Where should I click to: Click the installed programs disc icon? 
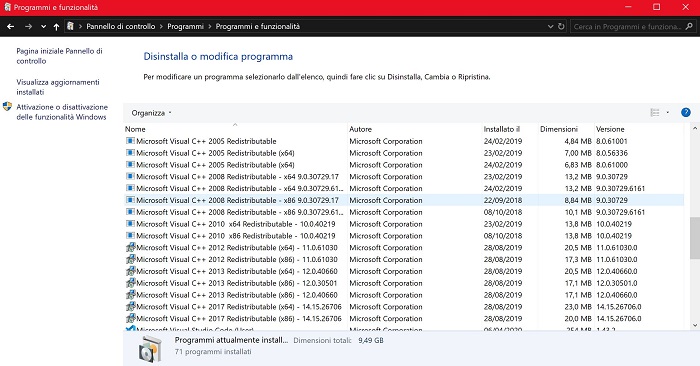[150, 349]
